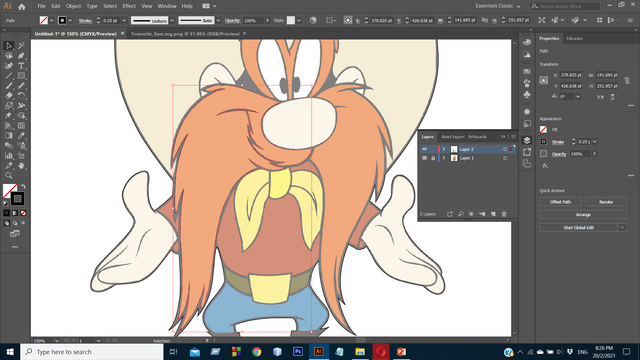Open the Layers panel dock icon
640x360 pixels.
tap(527, 140)
